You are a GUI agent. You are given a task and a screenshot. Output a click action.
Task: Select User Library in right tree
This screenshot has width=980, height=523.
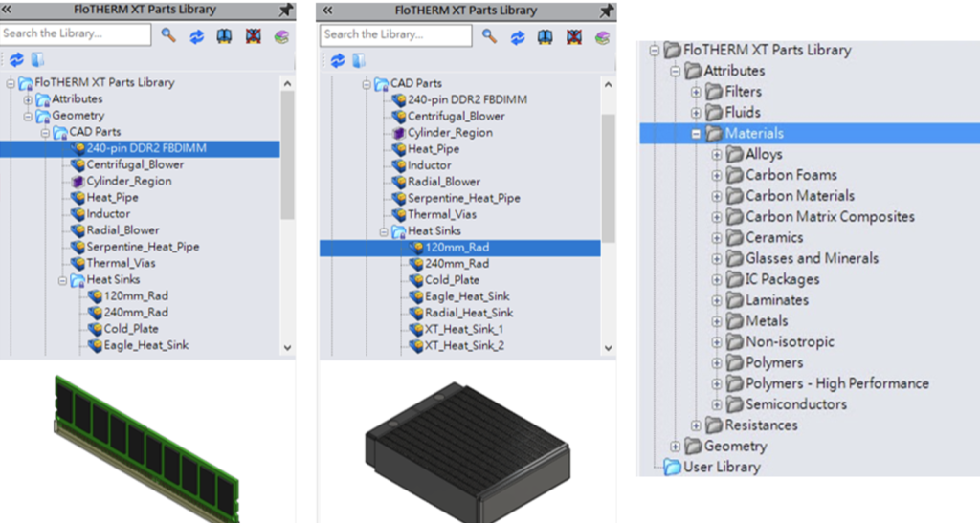click(722, 467)
